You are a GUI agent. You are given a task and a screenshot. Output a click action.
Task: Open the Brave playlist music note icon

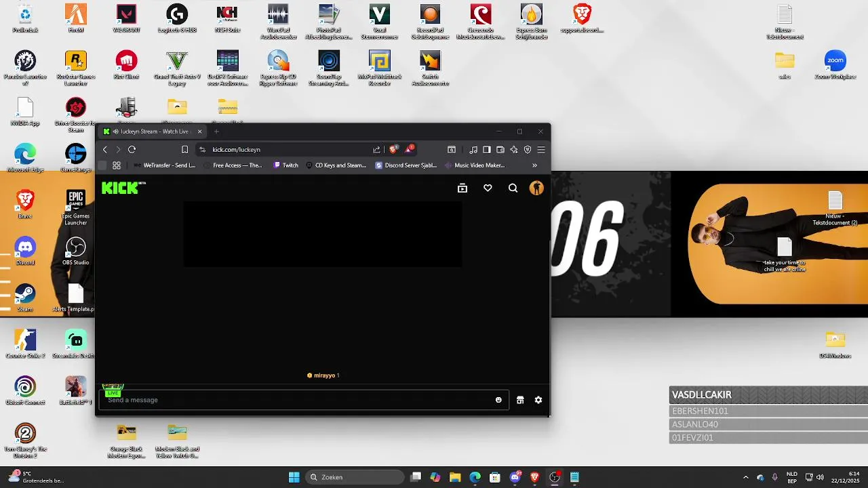473,150
